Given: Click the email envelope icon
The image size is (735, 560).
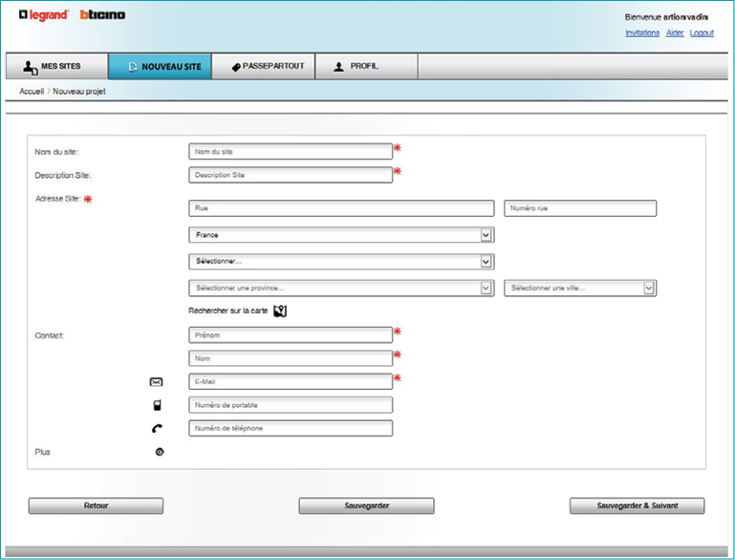Looking at the screenshot, I should [x=157, y=381].
